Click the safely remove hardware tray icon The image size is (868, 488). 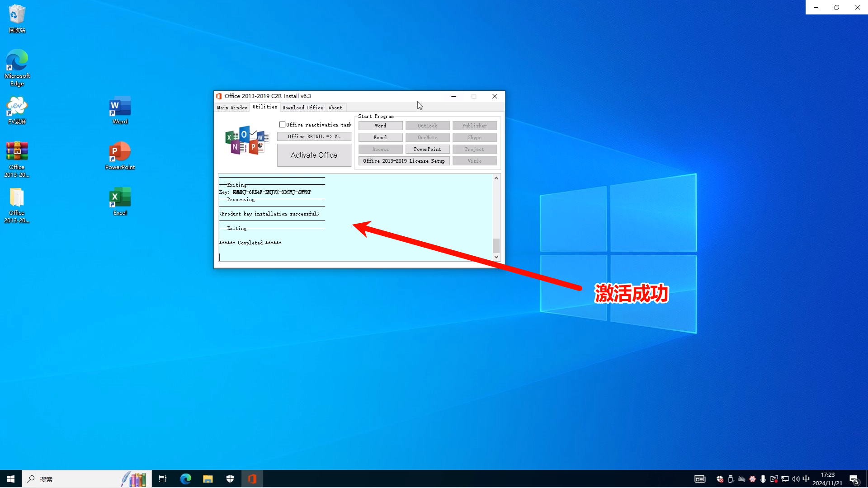[731, 479]
